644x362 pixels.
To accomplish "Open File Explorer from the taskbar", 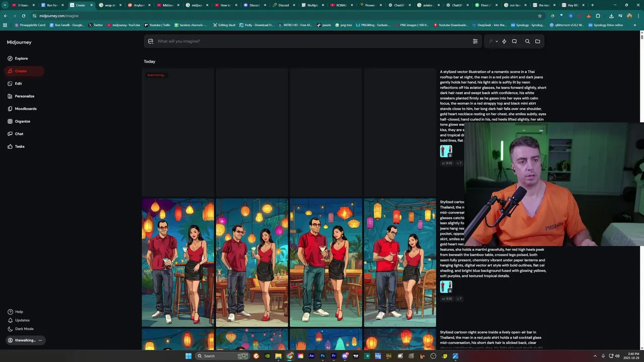I will coord(278,356).
